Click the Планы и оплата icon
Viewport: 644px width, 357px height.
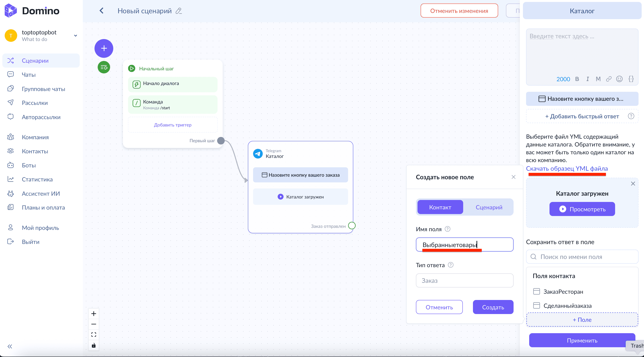coord(11,207)
